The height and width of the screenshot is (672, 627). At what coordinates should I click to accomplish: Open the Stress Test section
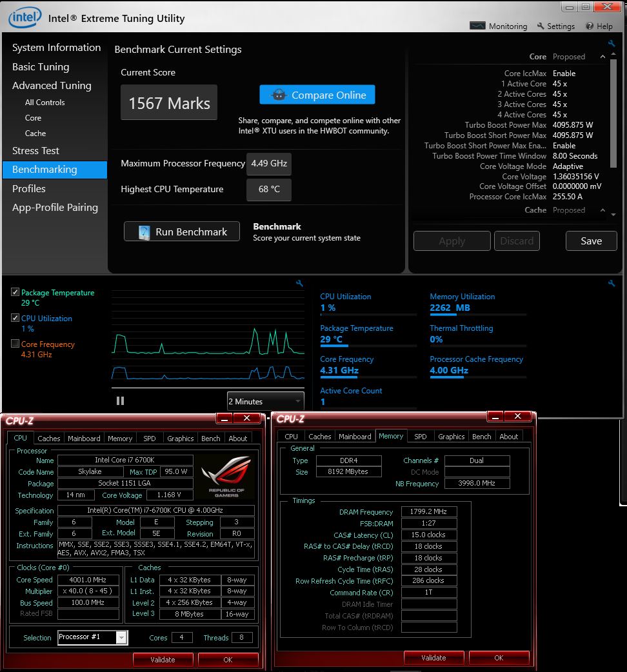pos(35,151)
